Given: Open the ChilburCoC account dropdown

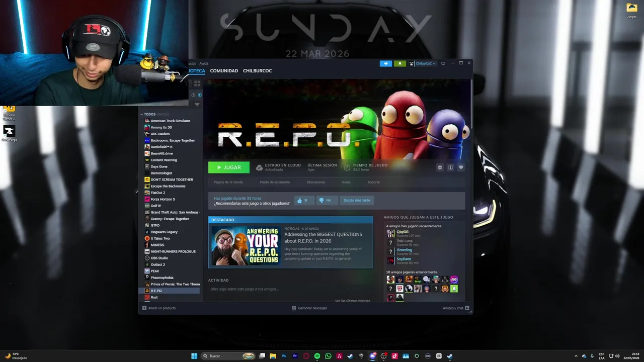Looking at the screenshot, I should point(423,63).
